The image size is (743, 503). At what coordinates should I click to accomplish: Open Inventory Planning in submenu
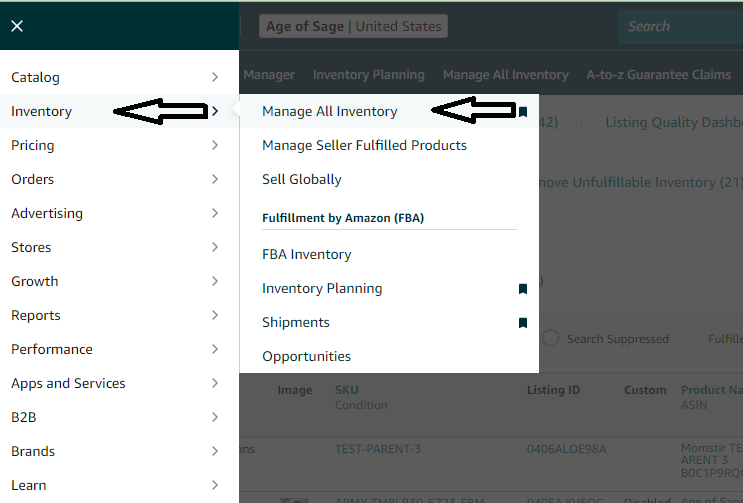pyautogui.click(x=322, y=289)
